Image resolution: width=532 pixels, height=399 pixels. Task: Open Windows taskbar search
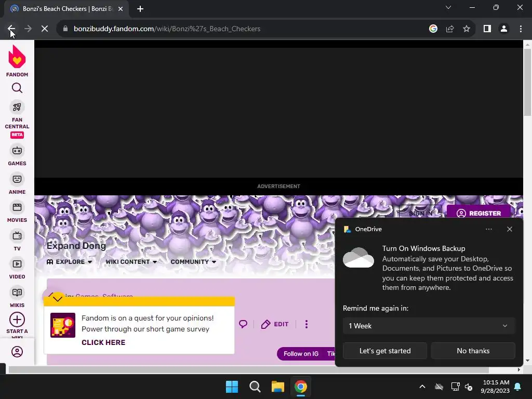(255, 387)
